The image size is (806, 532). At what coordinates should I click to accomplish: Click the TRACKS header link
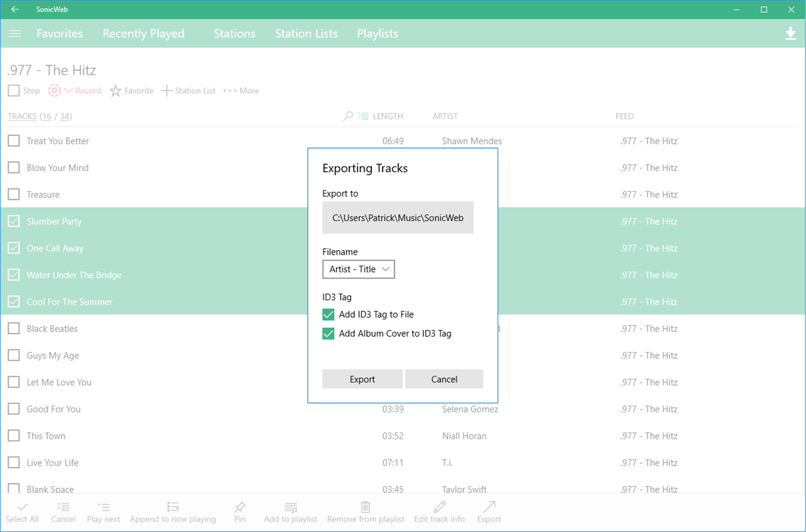click(x=22, y=116)
